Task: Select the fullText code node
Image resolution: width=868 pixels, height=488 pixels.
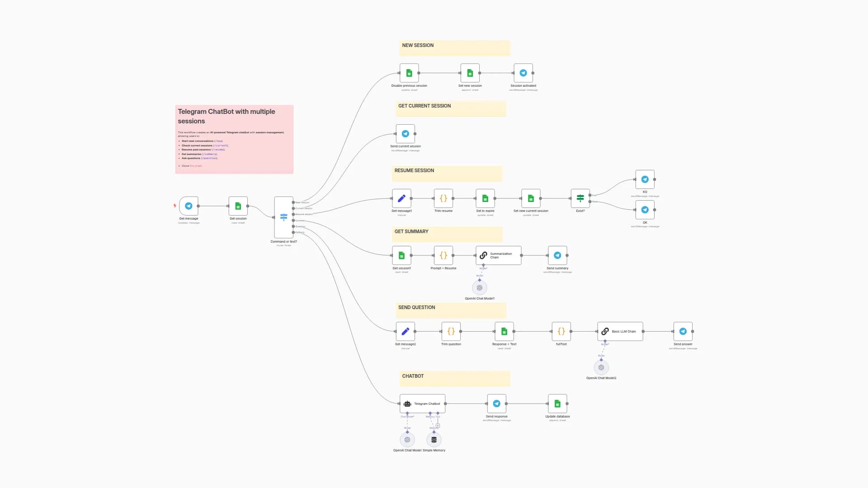Action: [561, 331]
